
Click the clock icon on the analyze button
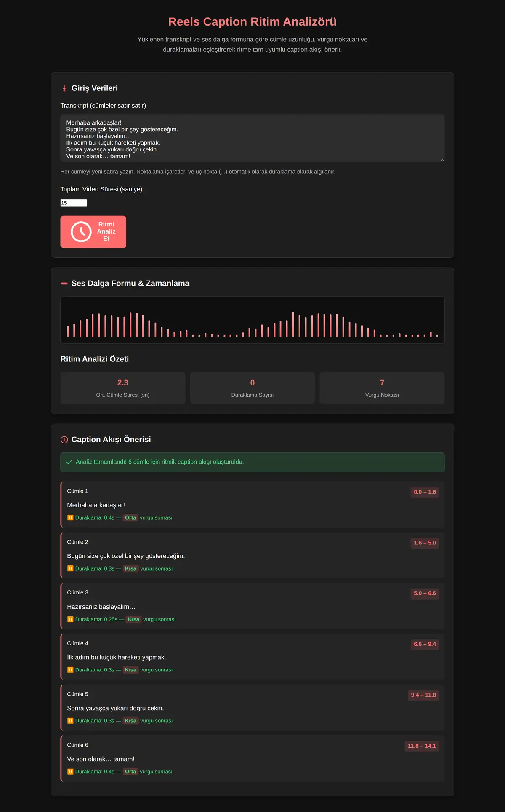tap(81, 232)
